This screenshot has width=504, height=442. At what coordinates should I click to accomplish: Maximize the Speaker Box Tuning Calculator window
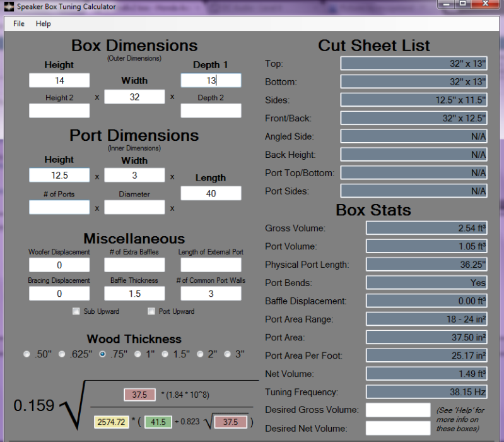(463, 4)
